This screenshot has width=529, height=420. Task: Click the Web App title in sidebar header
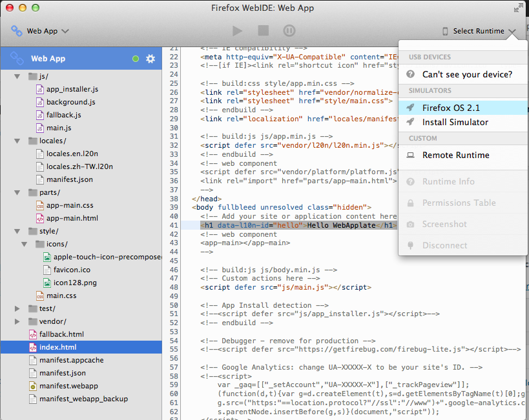point(48,59)
